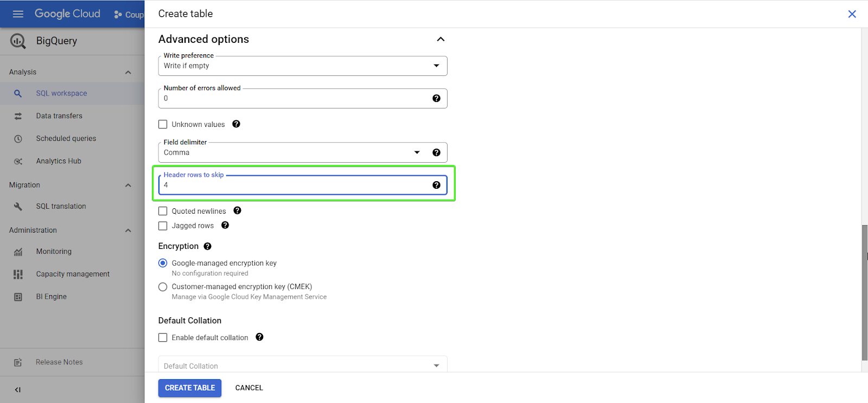868x403 pixels.
Task: Collapse the Analysis section
Action: click(x=128, y=72)
